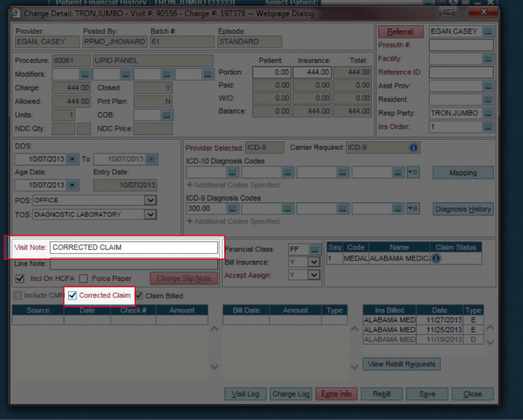Click the Preauth # input field
This screenshot has width=523, height=420.
[x=461, y=46]
